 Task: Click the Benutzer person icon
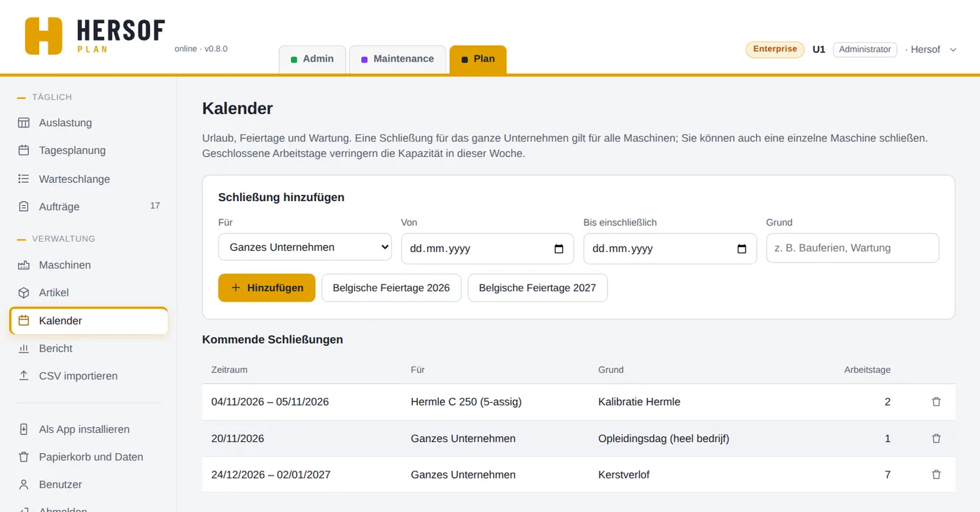pos(24,485)
